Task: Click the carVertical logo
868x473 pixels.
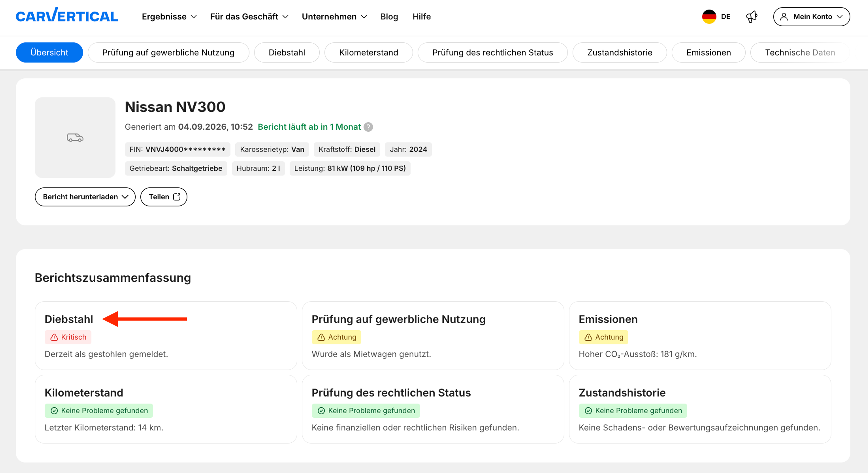Action: pyautogui.click(x=67, y=16)
